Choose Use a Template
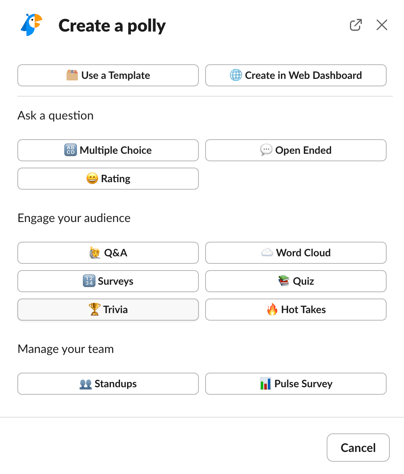This screenshot has height=474, width=404. (x=108, y=75)
